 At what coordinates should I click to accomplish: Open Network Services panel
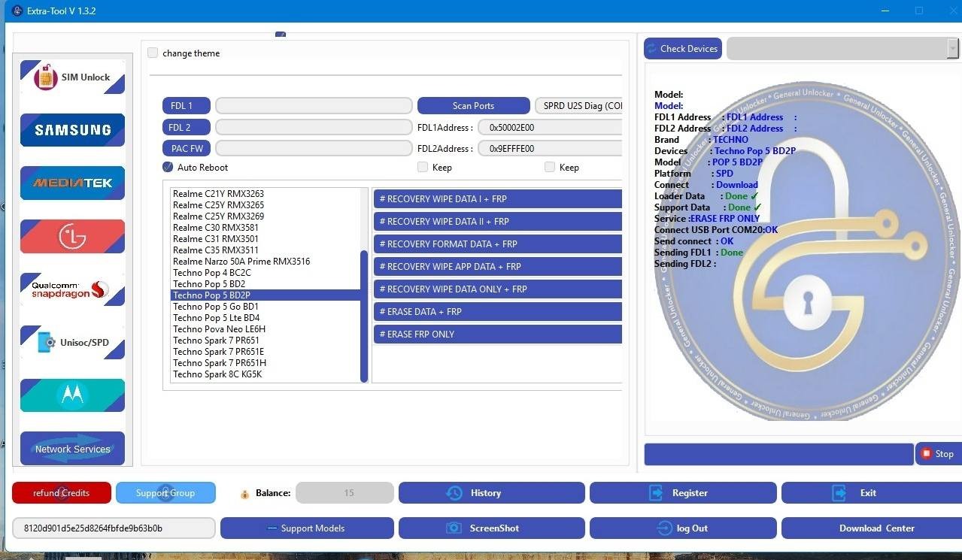[72, 449]
